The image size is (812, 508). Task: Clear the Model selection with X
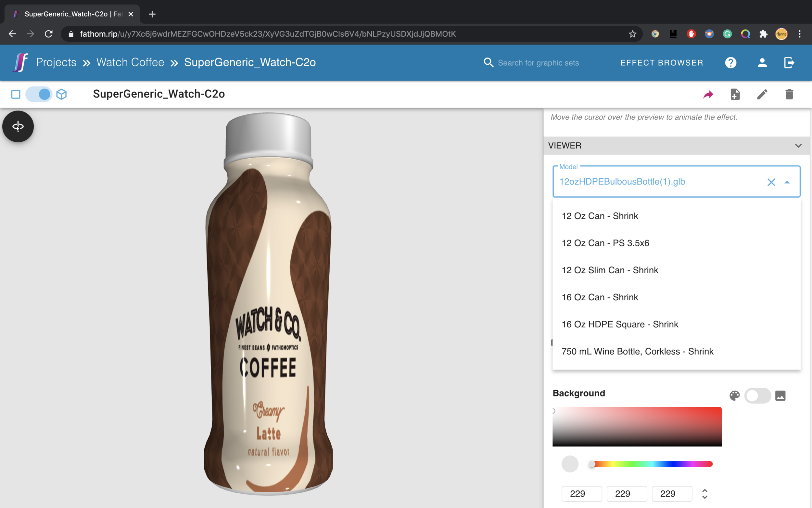(771, 182)
